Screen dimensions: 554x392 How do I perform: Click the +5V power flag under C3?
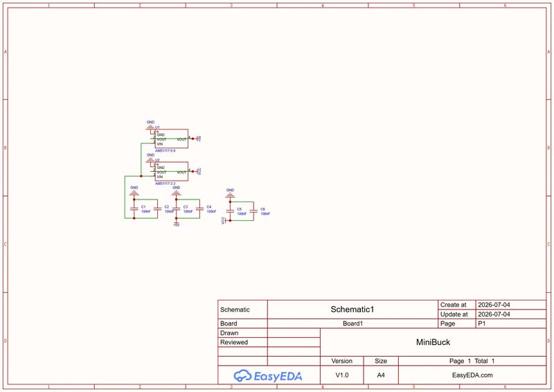[177, 224]
